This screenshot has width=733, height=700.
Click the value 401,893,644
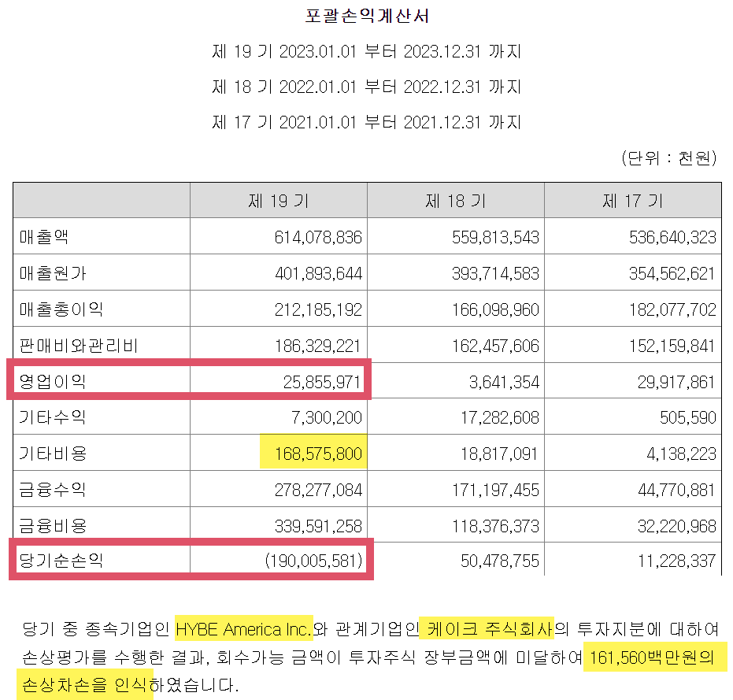click(318, 273)
